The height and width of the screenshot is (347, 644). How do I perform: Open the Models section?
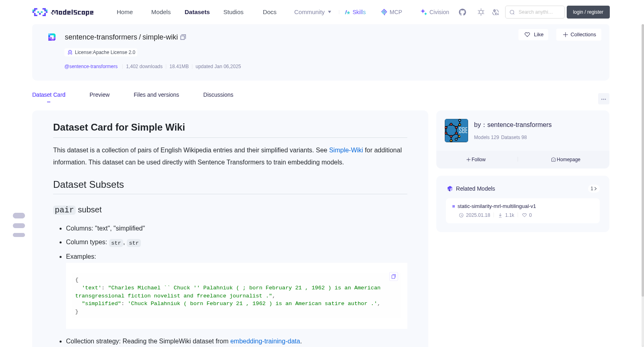pos(161,12)
